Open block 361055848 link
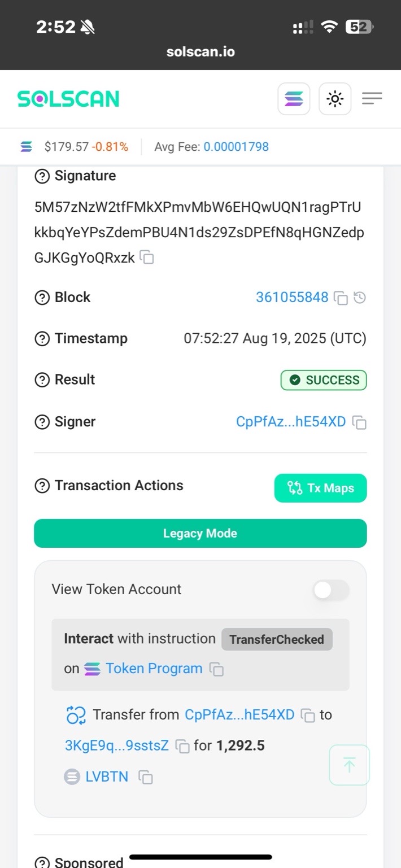Image resolution: width=401 pixels, height=868 pixels. pos(292,298)
